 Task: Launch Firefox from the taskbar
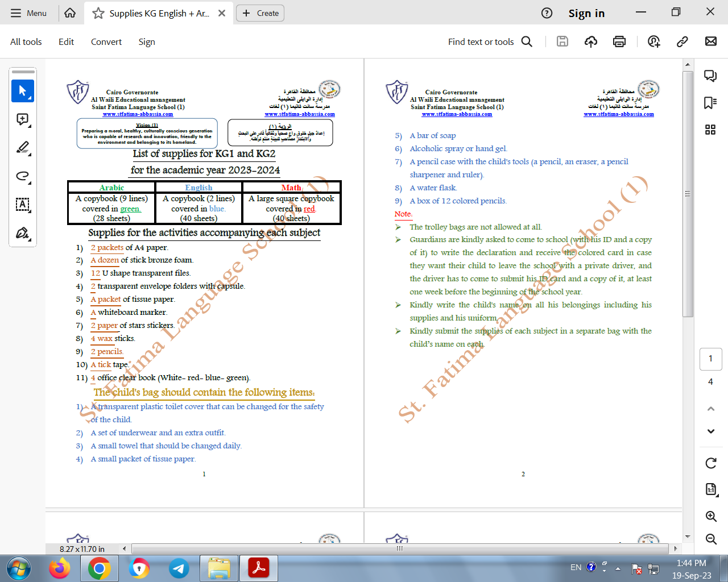coord(59,568)
